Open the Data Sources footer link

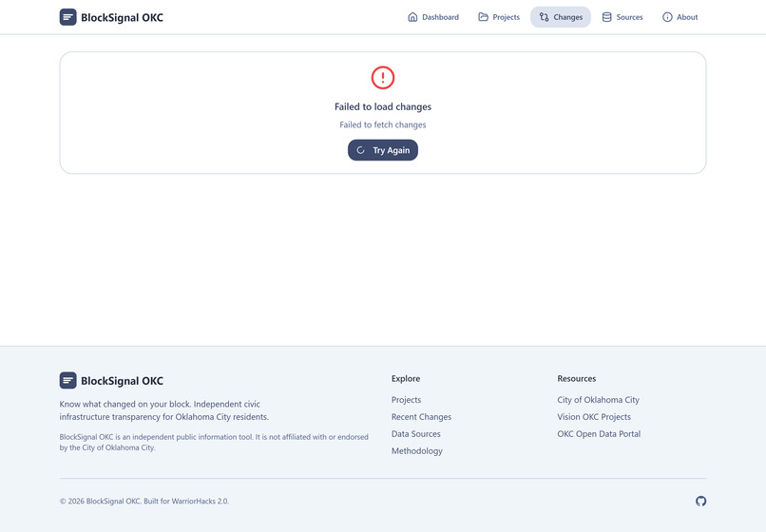click(x=415, y=434)
